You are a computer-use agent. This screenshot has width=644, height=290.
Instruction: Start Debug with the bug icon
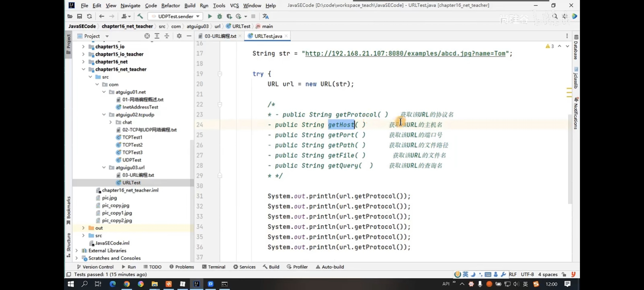click(x=220, y=16)
